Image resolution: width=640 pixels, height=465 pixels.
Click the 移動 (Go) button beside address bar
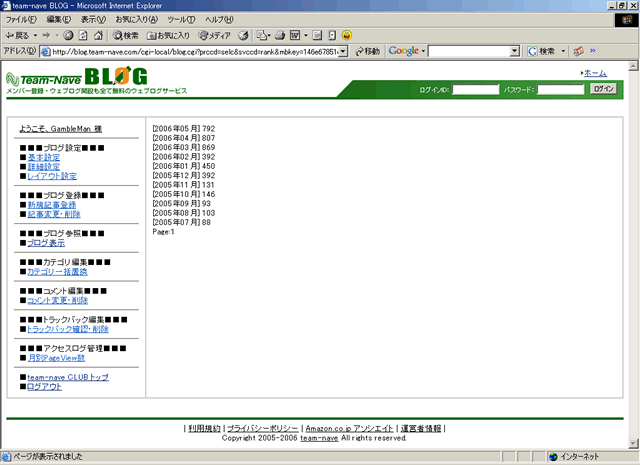[x=366, y=51]
